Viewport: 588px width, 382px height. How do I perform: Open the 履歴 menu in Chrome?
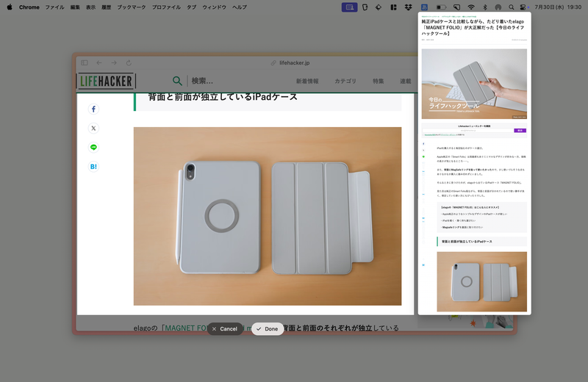coord(107,7)
